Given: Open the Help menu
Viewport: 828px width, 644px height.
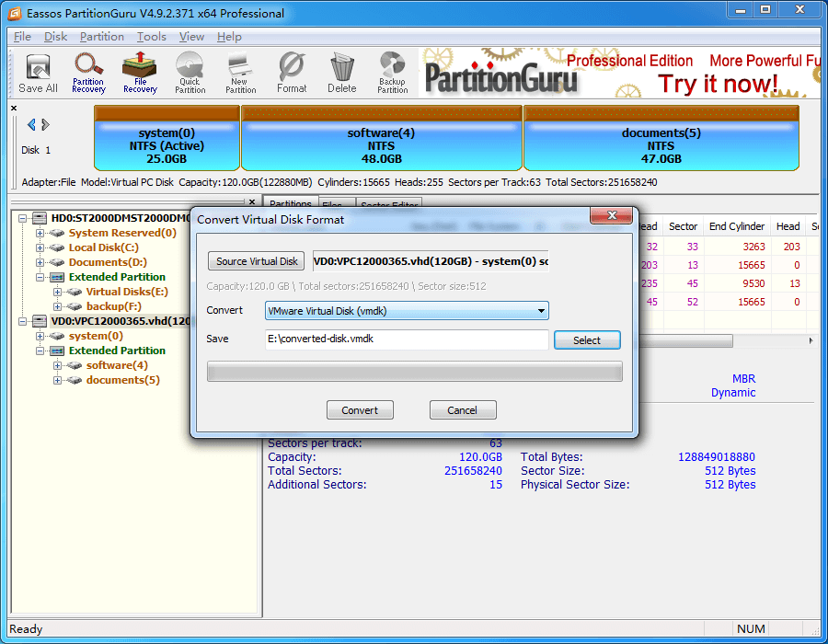Looking at the screenshot, I should coord(229,37).
